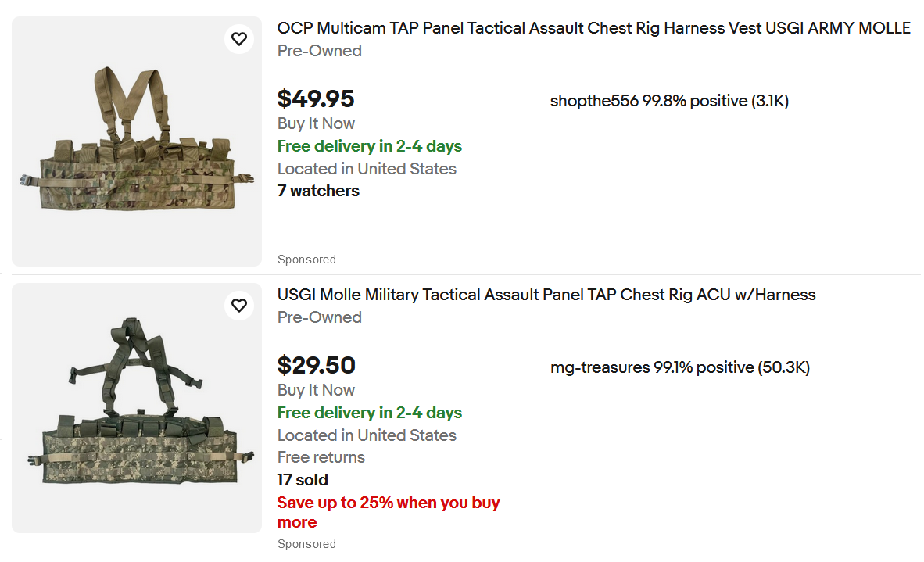Viewport: 924px width, 562px height.
Task: Click the Sponsored label under the $49.95 listing
Action: pos(306,260)
